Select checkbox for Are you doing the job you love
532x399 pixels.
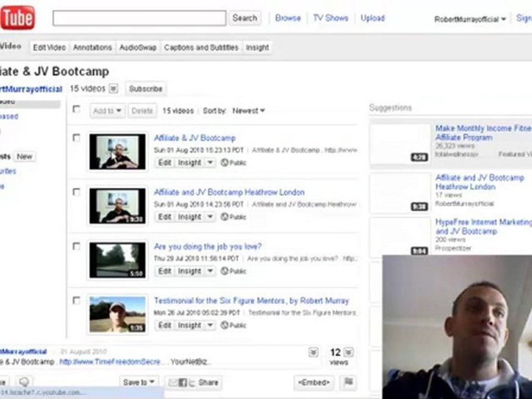coord(76,246)
